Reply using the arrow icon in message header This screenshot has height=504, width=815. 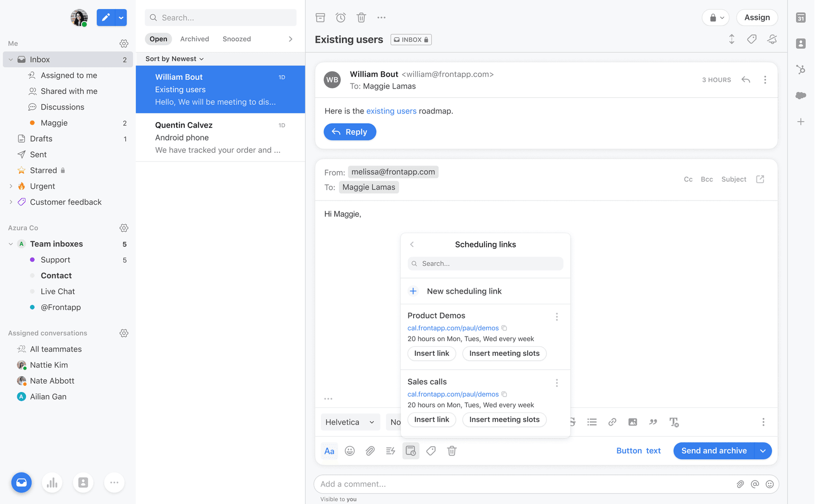point(746,80)
